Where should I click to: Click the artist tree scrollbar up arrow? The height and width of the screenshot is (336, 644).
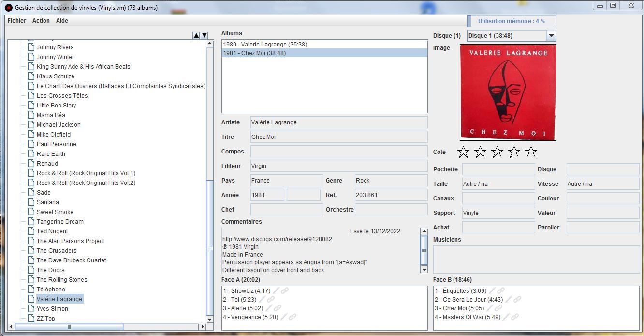(210, 44)
